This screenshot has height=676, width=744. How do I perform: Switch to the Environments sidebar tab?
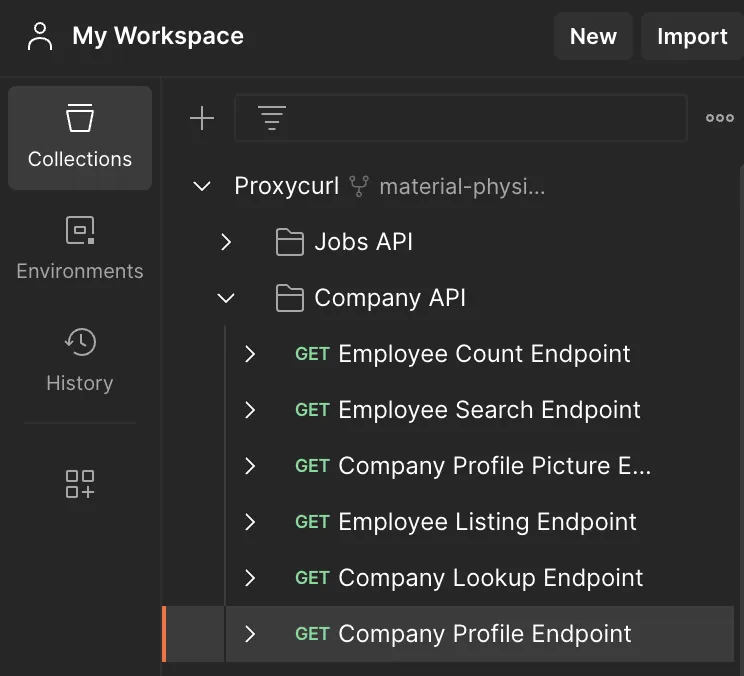pyautogui.click(x=80, y=248)
